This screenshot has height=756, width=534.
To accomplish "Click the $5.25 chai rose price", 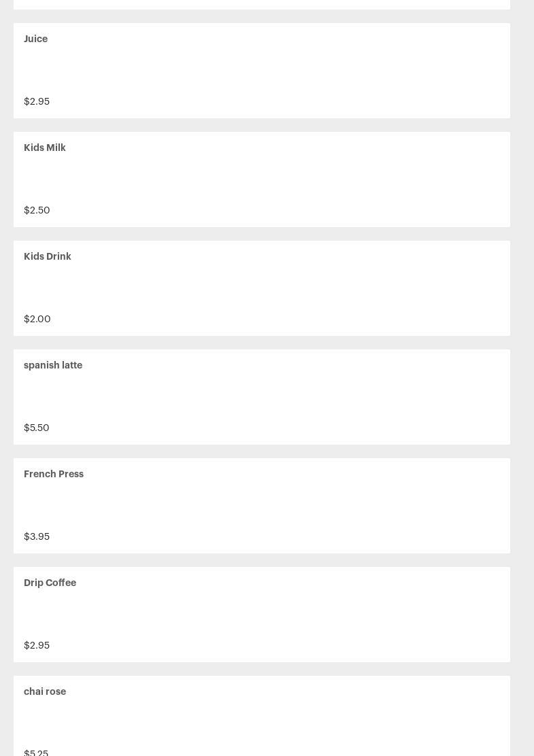I will pos(36,752).
